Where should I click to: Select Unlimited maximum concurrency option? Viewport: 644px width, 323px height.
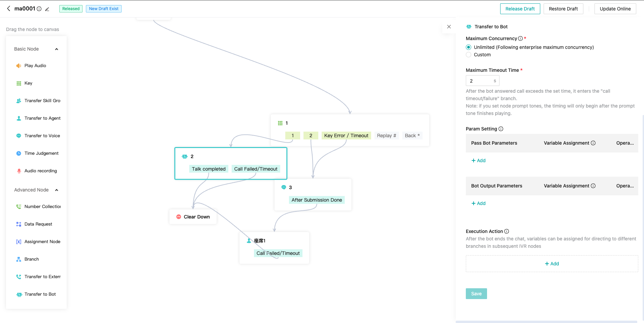click(x=469, y=47)
